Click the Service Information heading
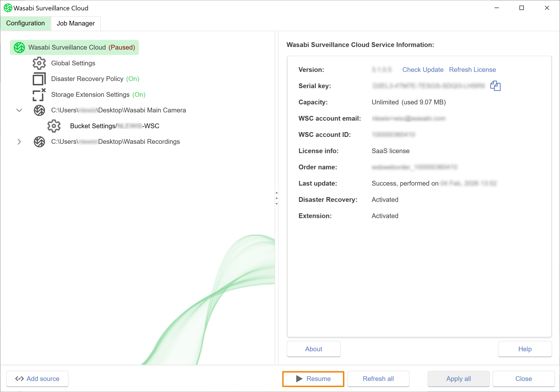This screenshot has height=392, width=560. coord(360,45)
